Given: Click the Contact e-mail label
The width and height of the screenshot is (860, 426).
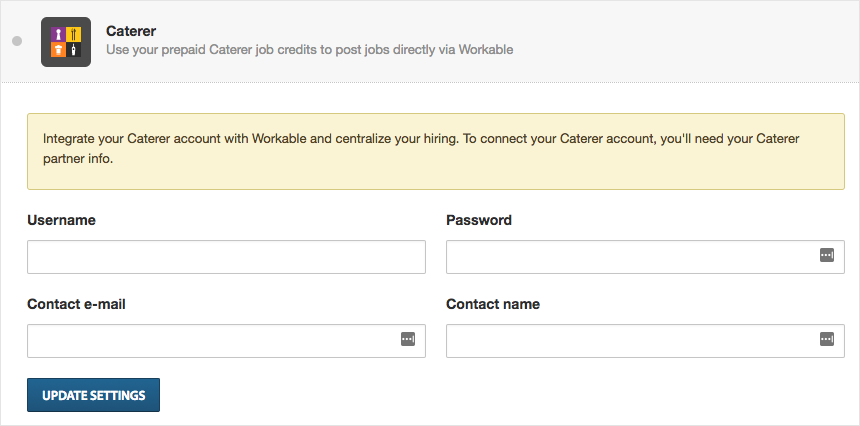Looking at the screenshot, I should (76, 304).
